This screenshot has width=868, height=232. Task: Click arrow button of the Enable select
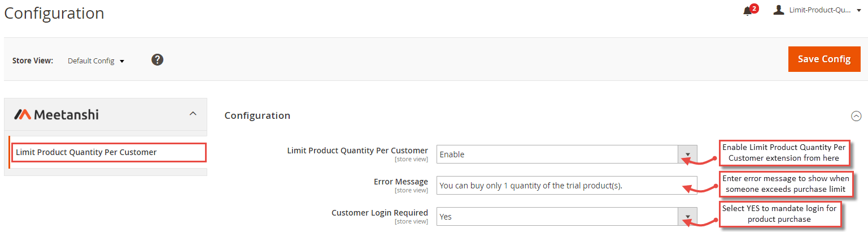[687, 154]
